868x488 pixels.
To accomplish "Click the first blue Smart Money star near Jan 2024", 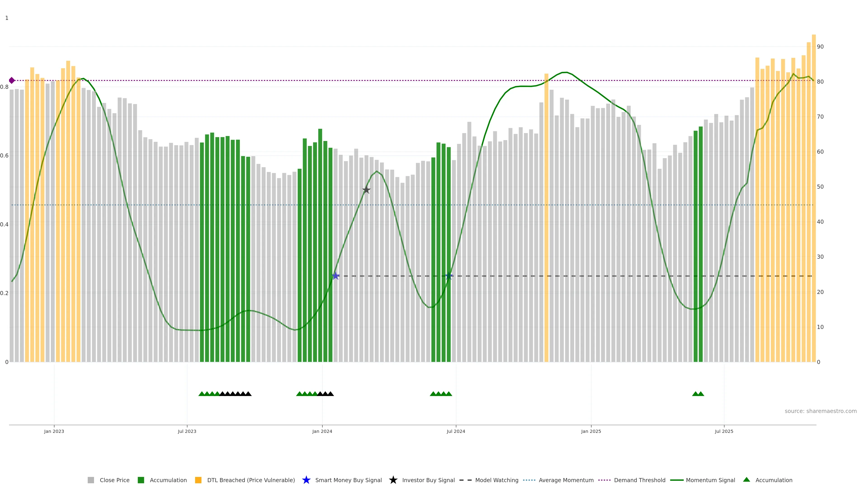I will pyautogui.click(x=336, y=276).
